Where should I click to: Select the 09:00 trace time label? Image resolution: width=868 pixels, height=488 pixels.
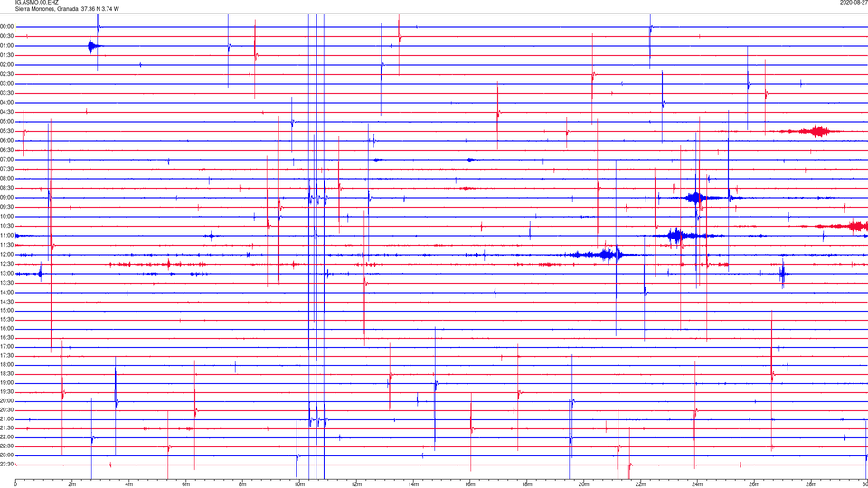click(7, 198)
